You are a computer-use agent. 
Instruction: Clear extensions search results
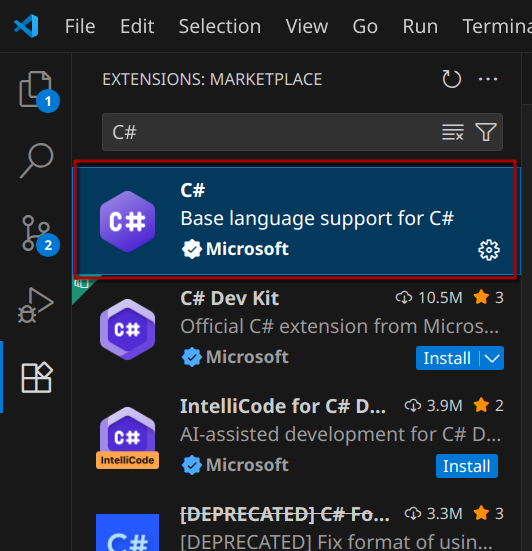click(453, 132)
